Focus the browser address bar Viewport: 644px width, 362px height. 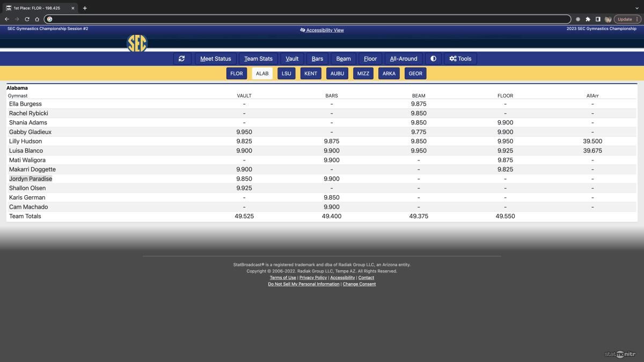point(308,19)
